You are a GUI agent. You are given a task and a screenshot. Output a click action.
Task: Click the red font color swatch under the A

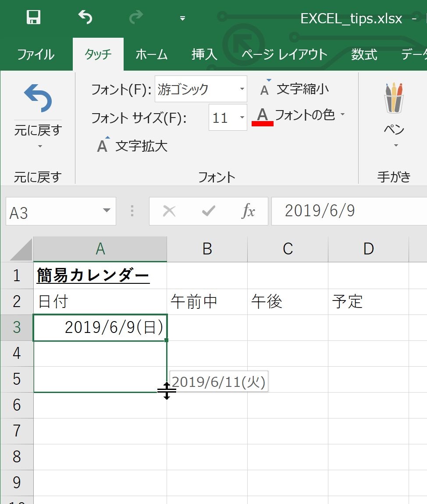(x=263, y=124)
